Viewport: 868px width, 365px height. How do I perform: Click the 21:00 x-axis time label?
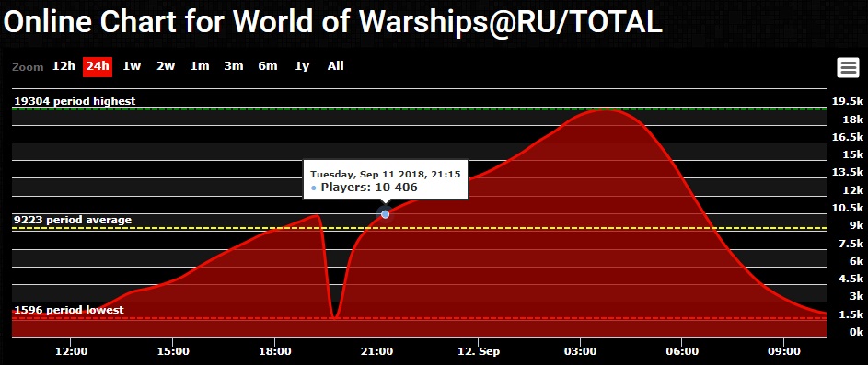point(376,352)
